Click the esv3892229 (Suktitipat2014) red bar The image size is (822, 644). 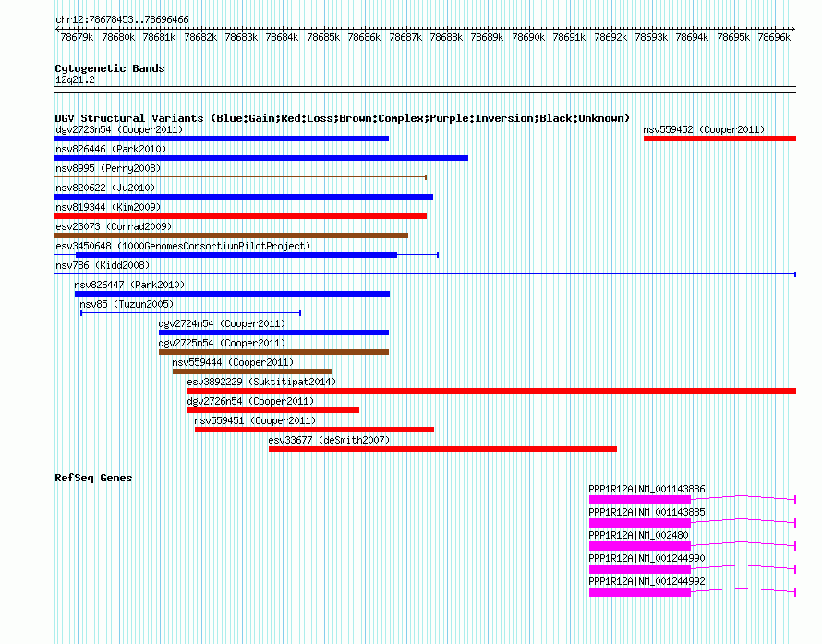coord(491,391)
